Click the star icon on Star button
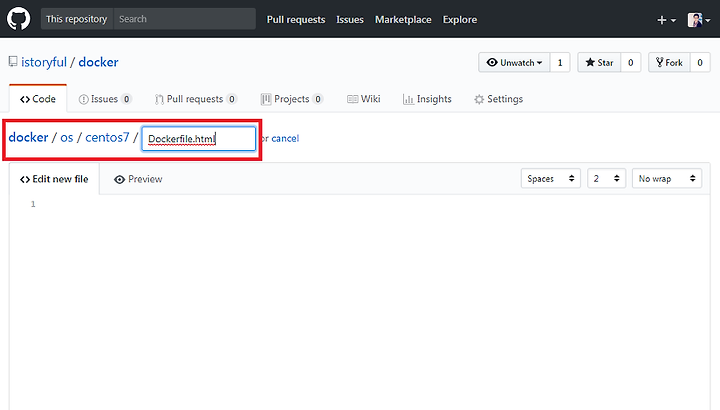720x410 pixels. (590, 62)
